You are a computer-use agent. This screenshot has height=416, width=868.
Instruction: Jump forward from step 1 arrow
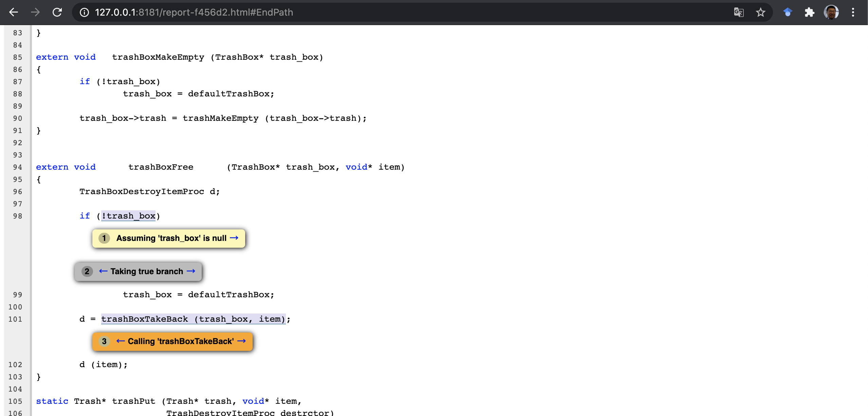(x=234, y=238)
